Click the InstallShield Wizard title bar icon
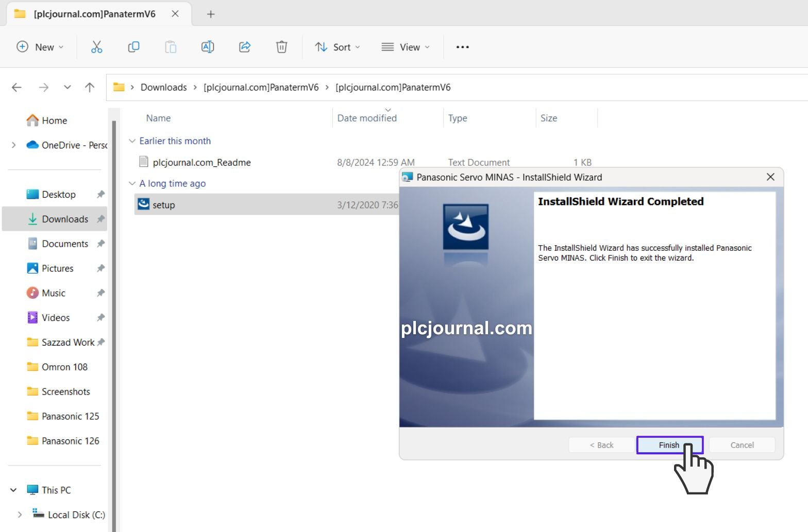The height and width of the screenshot is (532, 808). pos(408,177)
